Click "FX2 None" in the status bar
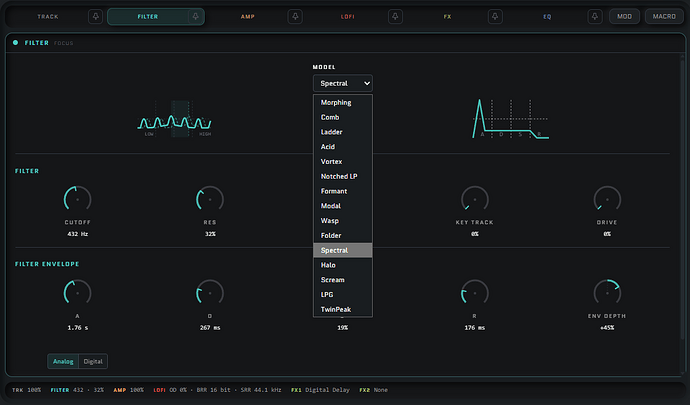The width and height of the screenshot is (690, 405). pyautogui.click(x=373, y=390)
